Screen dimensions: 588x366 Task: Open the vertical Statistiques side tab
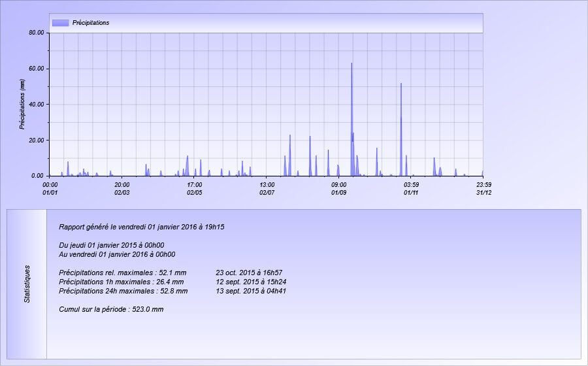27,284
